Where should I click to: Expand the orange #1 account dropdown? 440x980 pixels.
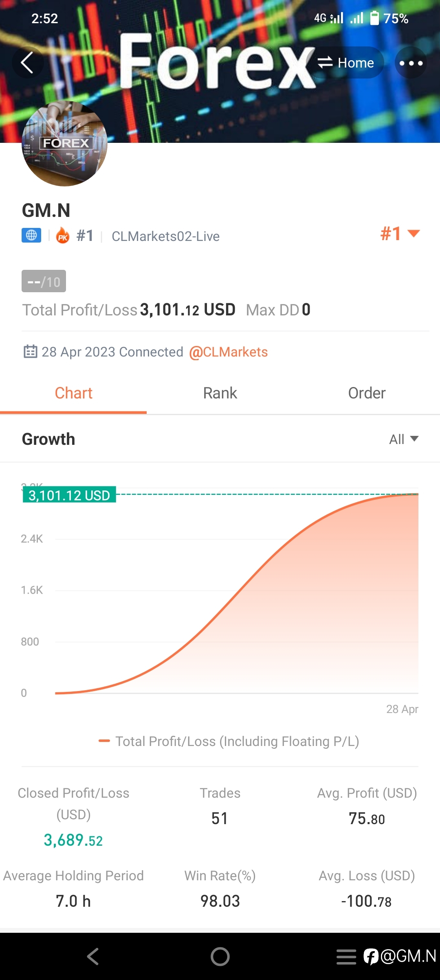(400, 234)
